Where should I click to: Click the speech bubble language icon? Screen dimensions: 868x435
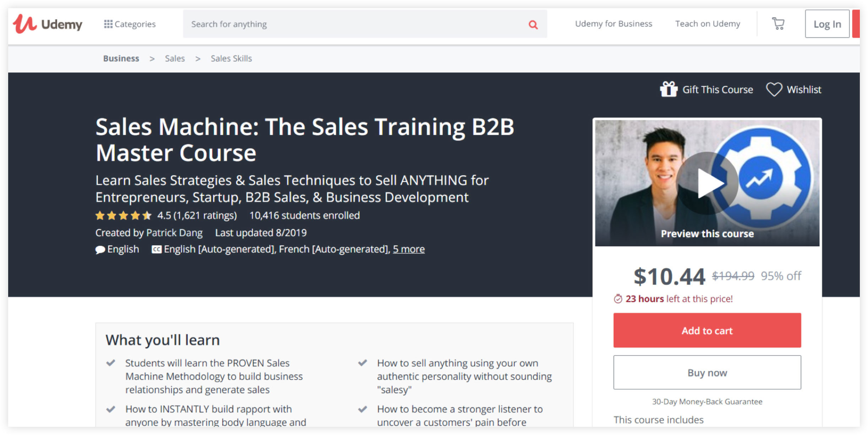[100, 250]
